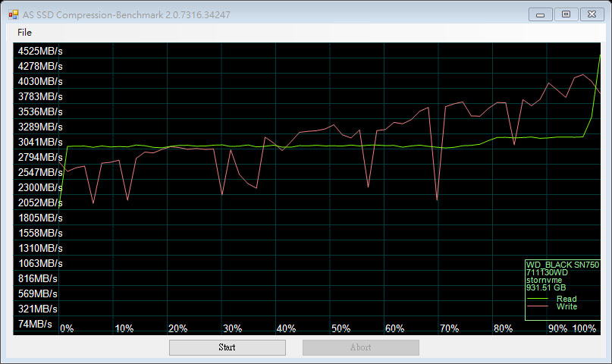The width and height of the screenshot is (612, 364).
Task: Click the 70% x-axis label
Action: point(449,328)
